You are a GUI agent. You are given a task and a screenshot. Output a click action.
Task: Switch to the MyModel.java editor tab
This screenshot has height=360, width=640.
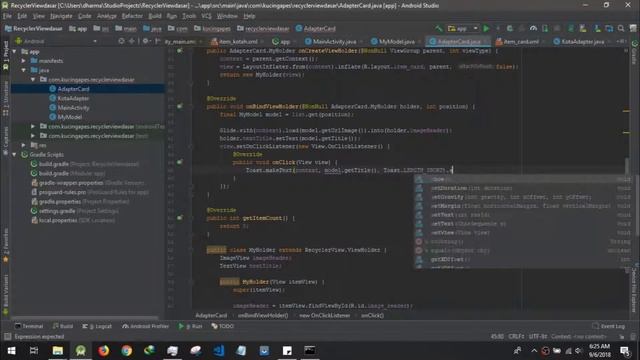coord(395,42)
